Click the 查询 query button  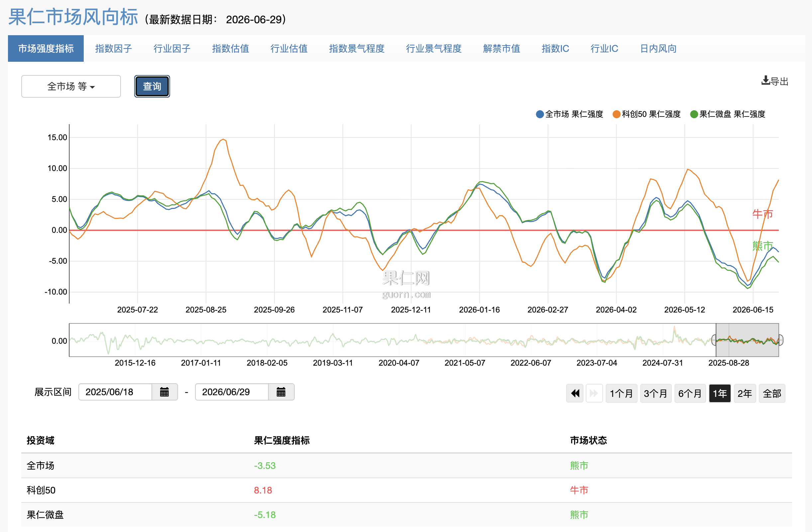tap(152, 86)
